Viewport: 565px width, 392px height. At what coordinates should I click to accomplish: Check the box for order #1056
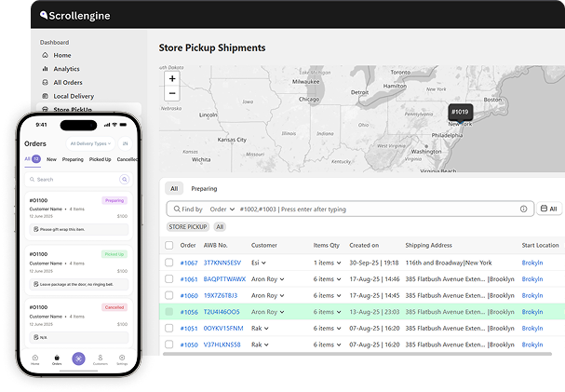169,312
